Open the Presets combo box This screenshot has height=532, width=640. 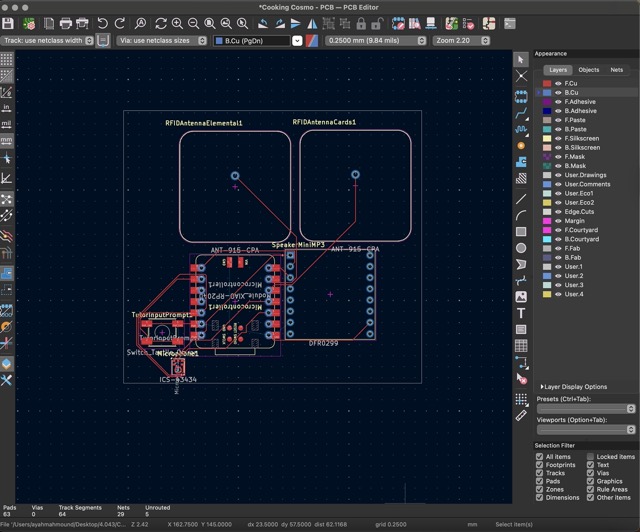click(586, 409)
